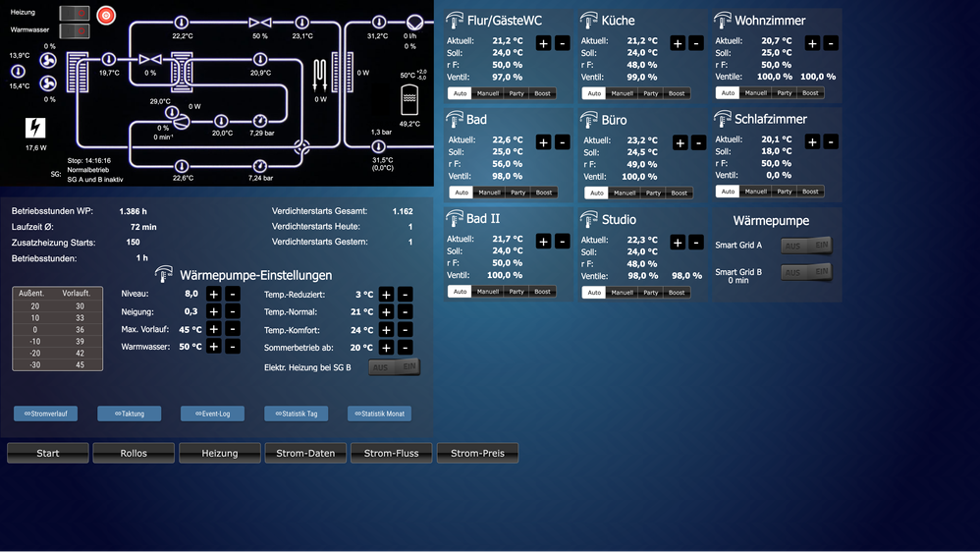Image resolution: width=980 pixels, height=552 pixels.
Task: Increase the Niveau value with plus
Action: tap(214, 294)
